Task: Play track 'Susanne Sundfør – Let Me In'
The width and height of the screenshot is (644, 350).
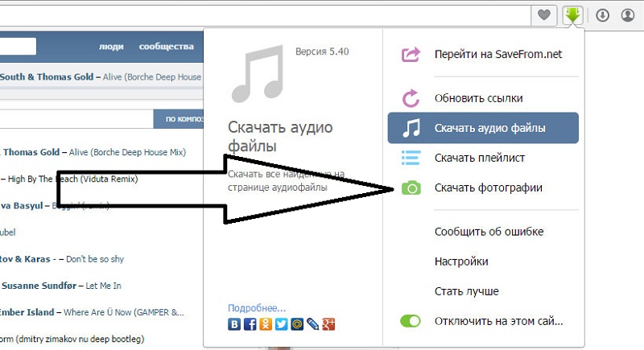Action: coord(61,286)
